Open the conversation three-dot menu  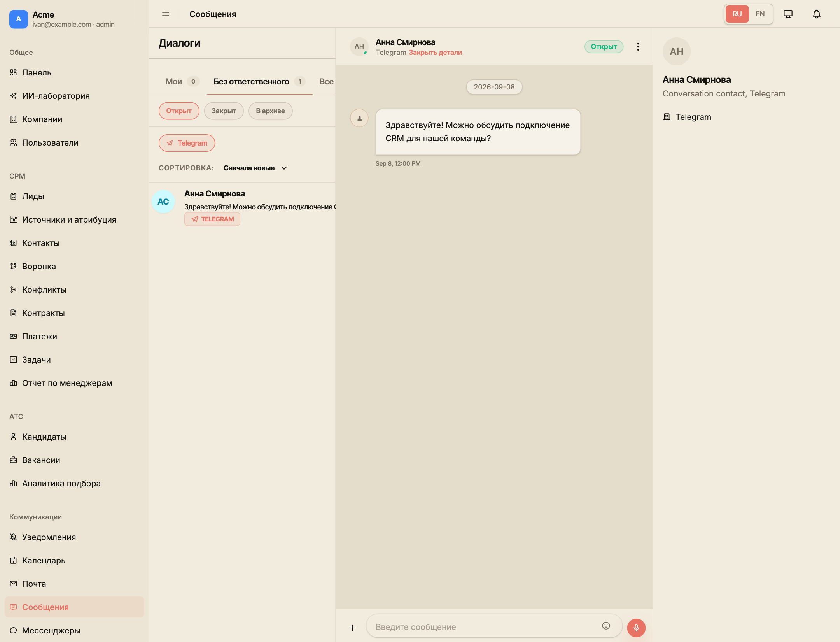(x=638, y=47)
